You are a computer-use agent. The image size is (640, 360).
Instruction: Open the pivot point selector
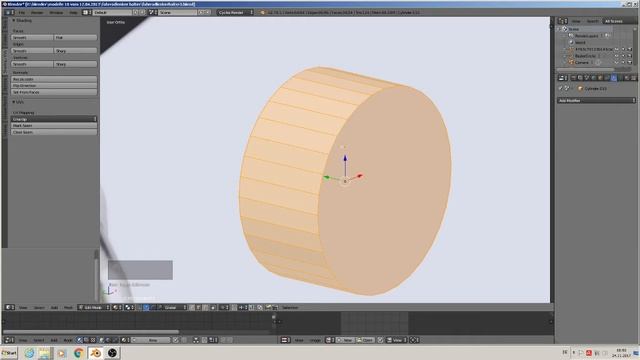click(x=129, y=307)
